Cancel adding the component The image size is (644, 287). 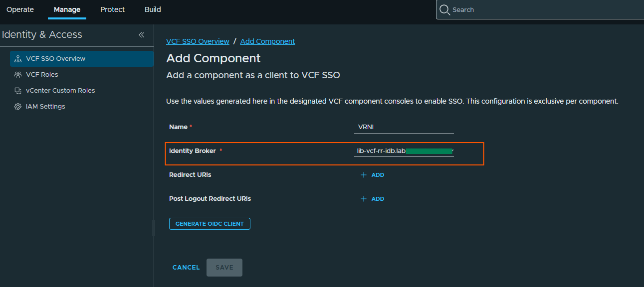(186, 268)
